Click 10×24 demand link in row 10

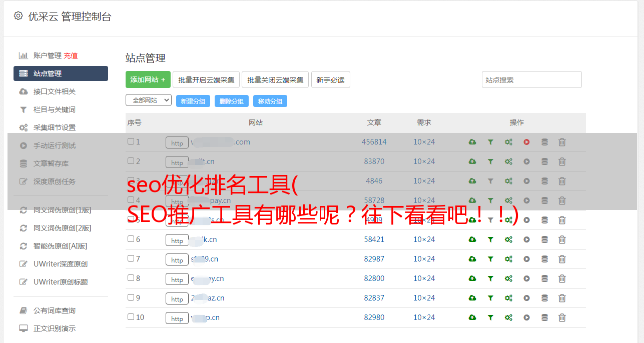[424, 317]
